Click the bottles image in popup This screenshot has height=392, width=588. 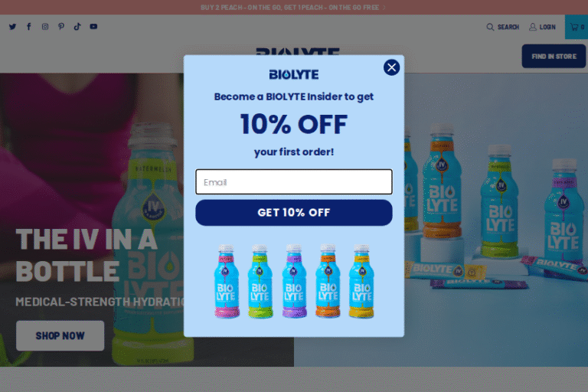pos(294,281)
